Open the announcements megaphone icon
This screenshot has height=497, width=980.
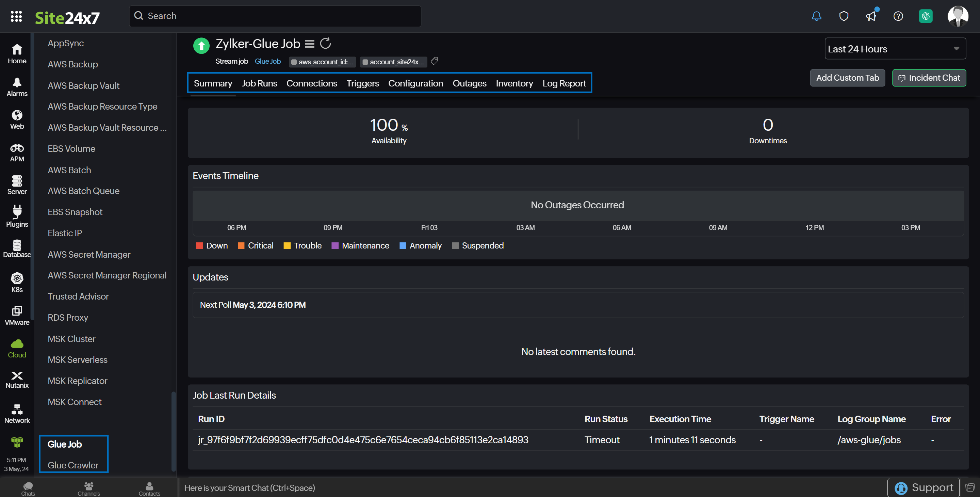(x=871, y=16)
